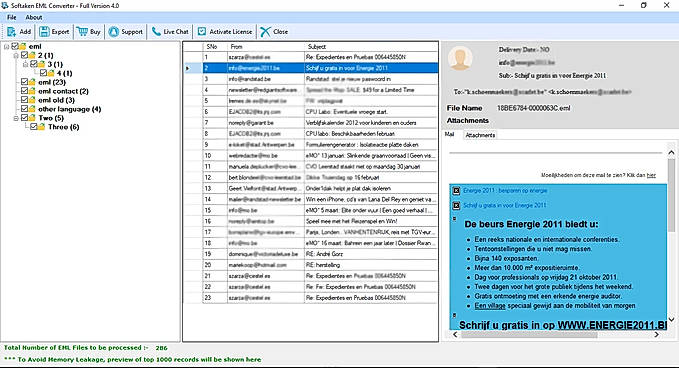Select the eml old (3) folder

56,100
